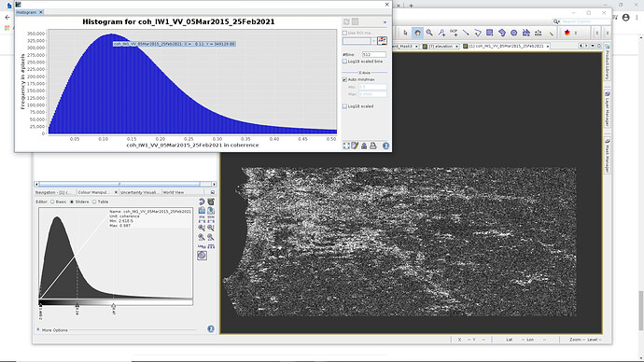Adjust the rightmost white slider handle
The width and height of the screenshot is (644, 362).
pyautogui.click(x=113, y=306)
